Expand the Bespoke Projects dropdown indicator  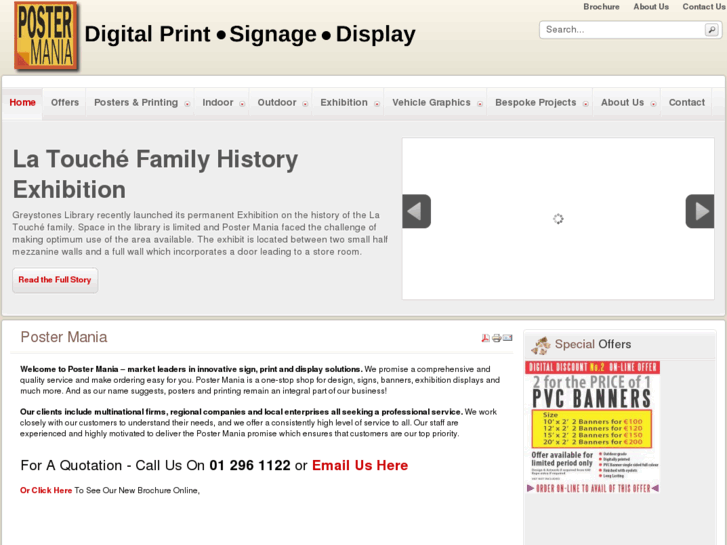coord(586,104)
